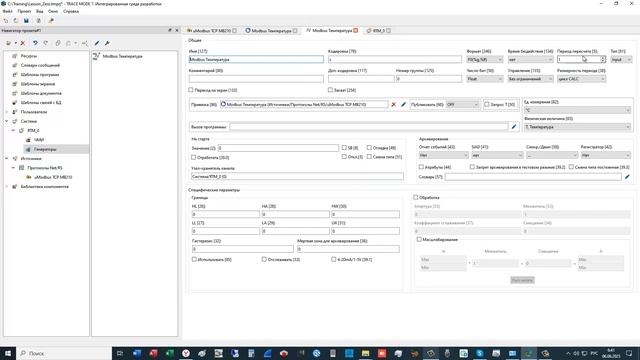
Task: Enable the Масштабирование checkbox
Action: click(x=419, y=240)
